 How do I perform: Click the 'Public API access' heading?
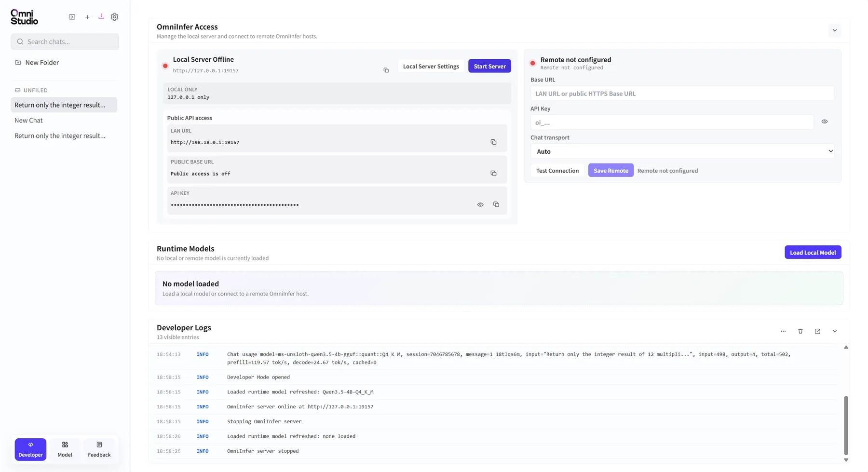pyautogui.click(x=190, y=118)
